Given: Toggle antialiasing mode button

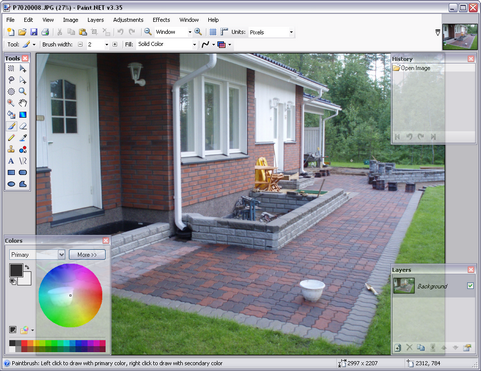Looking at the screenshot, I should tap(205, 44).
